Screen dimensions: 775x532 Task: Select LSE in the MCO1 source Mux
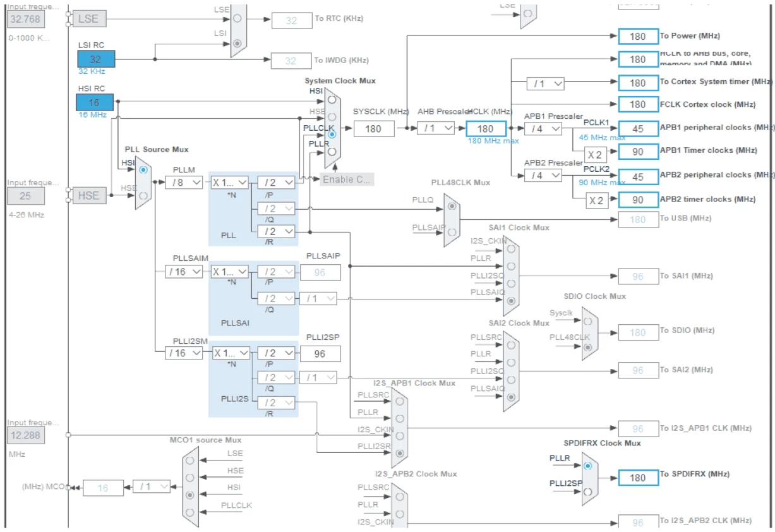point(190,461)
